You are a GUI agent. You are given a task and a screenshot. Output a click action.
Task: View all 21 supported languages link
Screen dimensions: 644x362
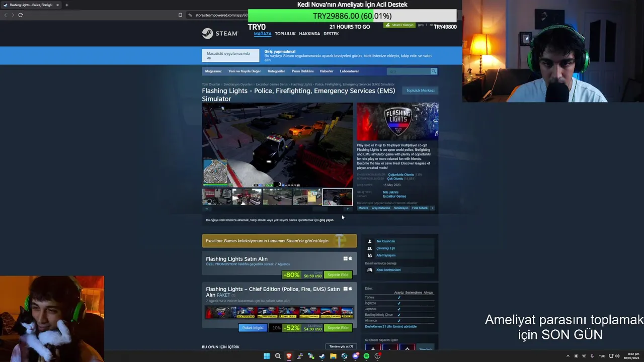pyautogui.click(x=390, y=327)
